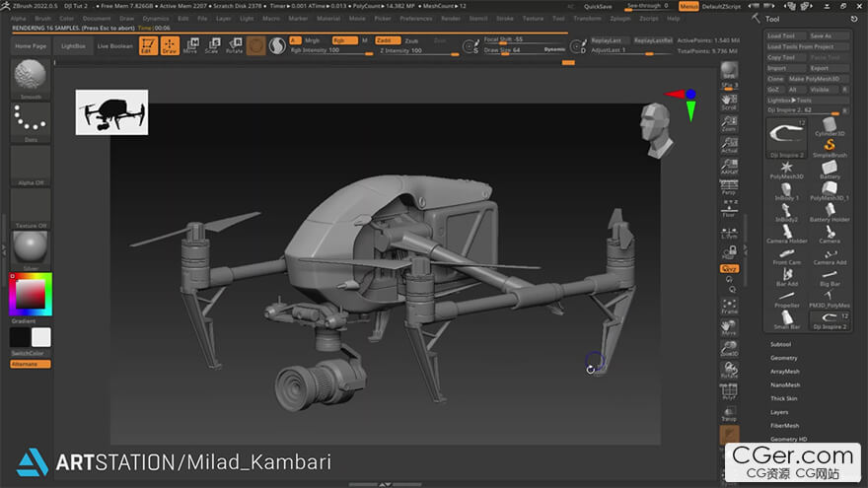Click the Move view navigation icon

click(729, 327)
